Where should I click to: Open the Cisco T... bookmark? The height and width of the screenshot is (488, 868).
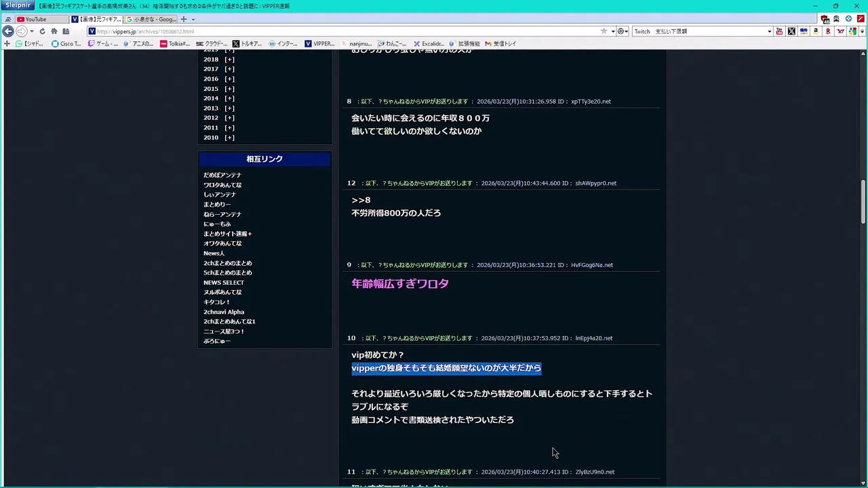(66, 43)
